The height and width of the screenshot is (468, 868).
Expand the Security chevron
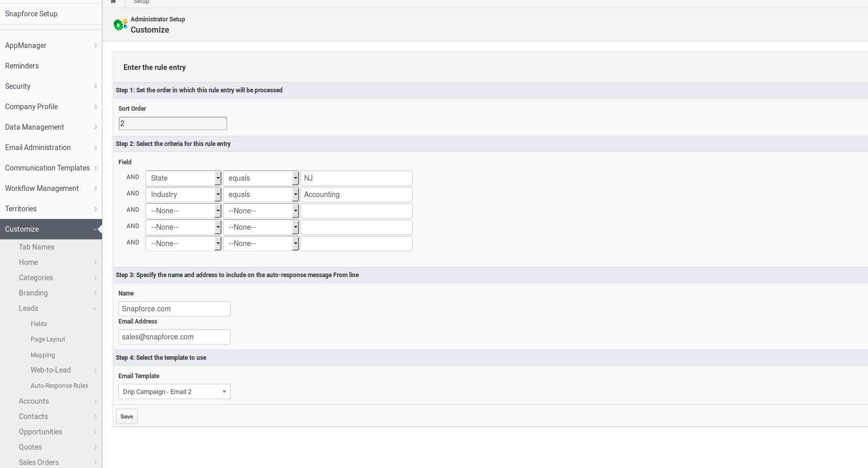click(95, 86)
